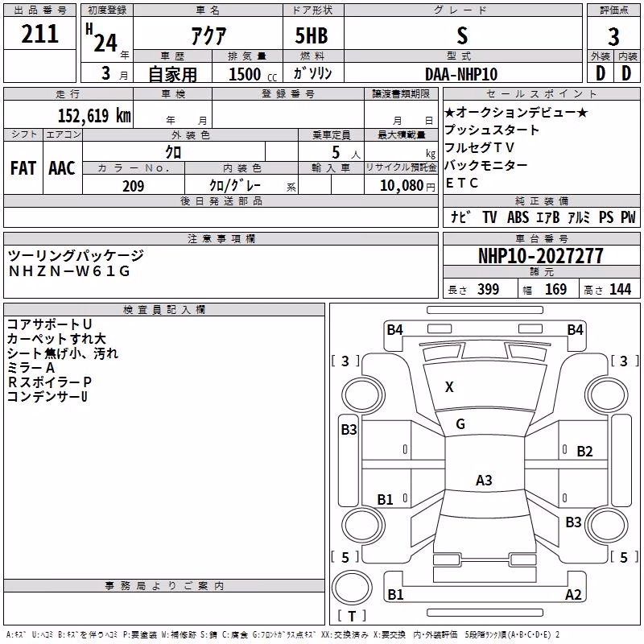
Task: Select the exterior grade "D" under 外装
Action: tap(601, 74)
